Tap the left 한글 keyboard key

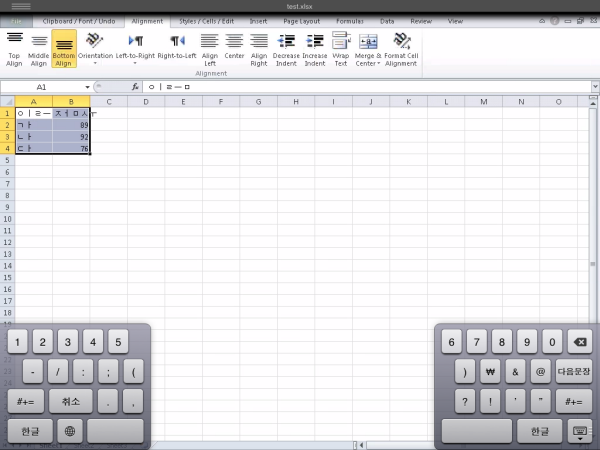[30, 431]
